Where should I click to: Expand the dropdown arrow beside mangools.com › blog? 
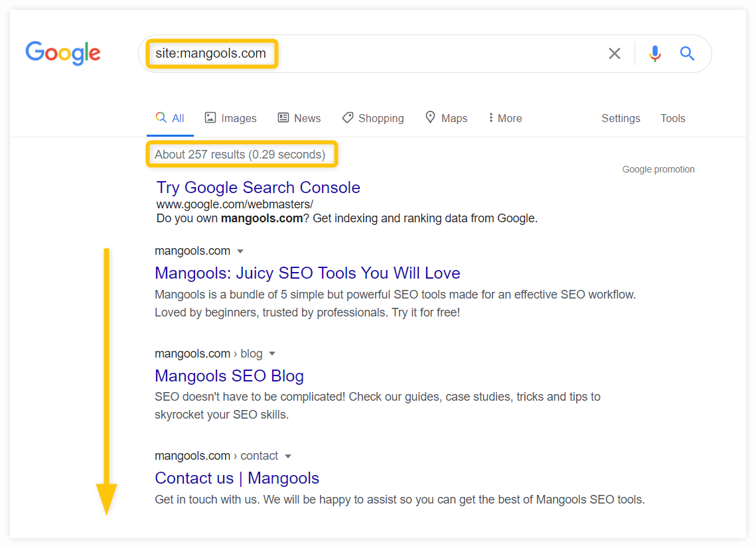(x=272, y=354)
